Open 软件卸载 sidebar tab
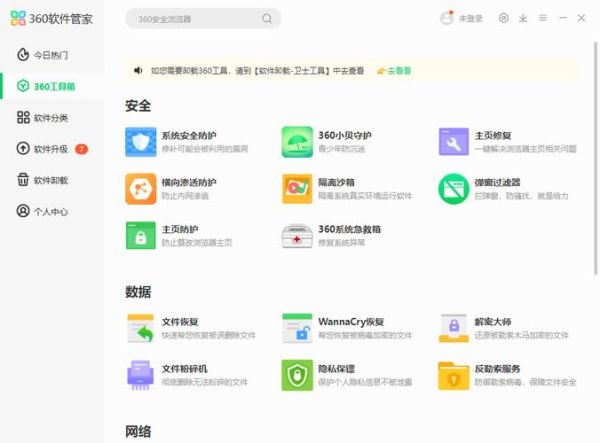This screenshot has width=600, height=443. 52,180
